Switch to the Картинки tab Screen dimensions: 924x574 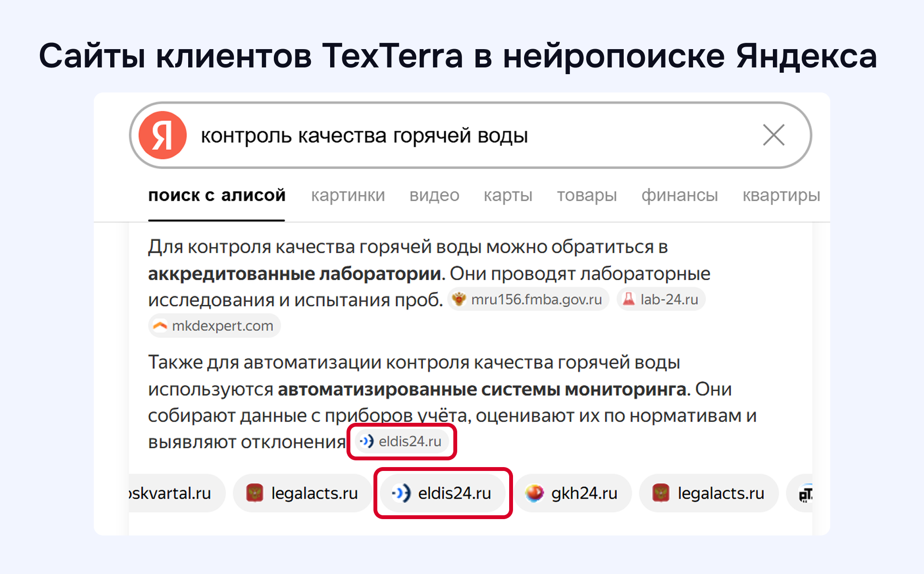coord(347,196)
